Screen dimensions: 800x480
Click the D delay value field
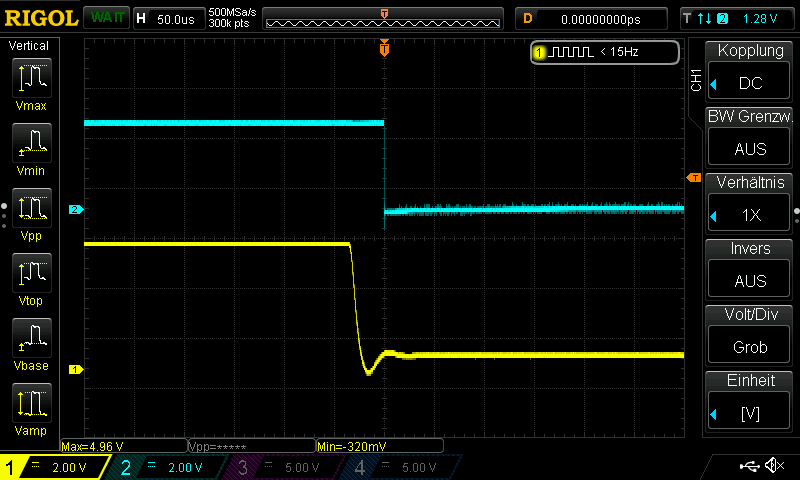(591, 19)
